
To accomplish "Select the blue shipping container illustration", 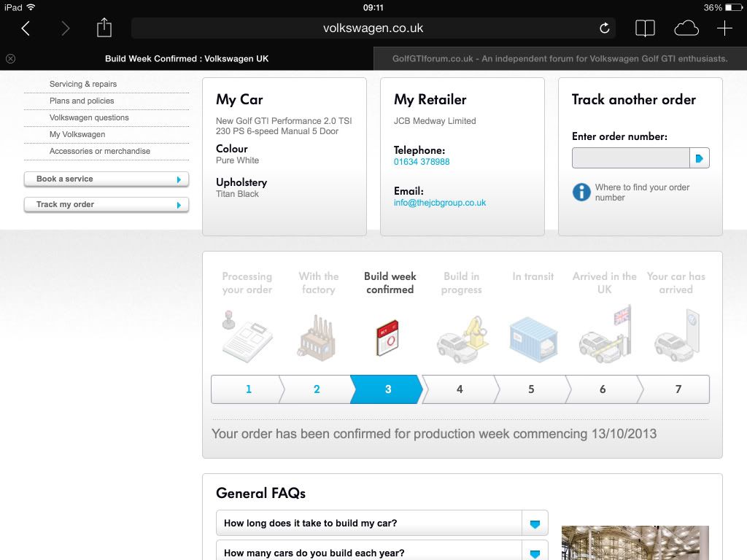I will pyautogui.click(x=533, y=340).
